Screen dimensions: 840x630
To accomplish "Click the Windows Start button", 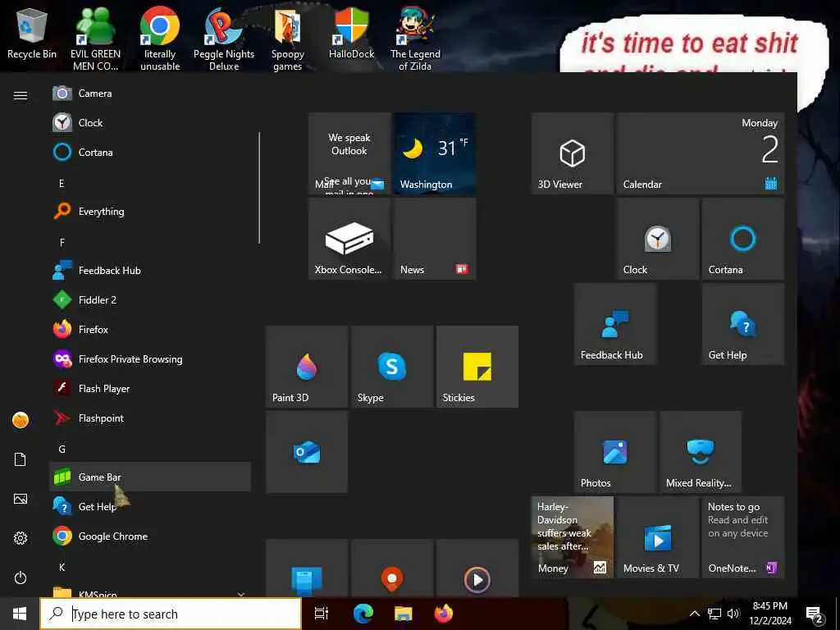I will [x=20, y=614].
